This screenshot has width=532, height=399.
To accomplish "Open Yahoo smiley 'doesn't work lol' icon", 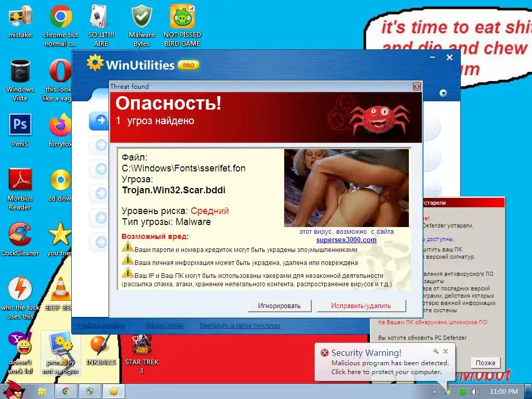I will pos(20,353).
